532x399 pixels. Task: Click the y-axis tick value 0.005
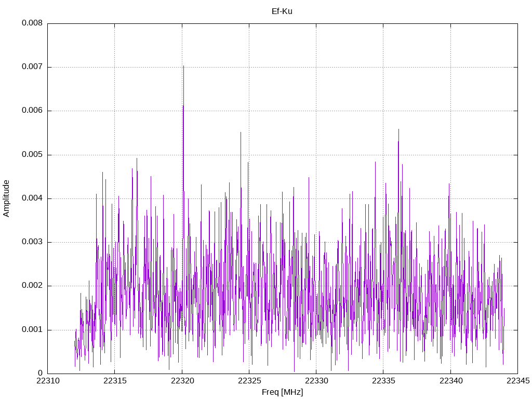click(x=32, y=155)
